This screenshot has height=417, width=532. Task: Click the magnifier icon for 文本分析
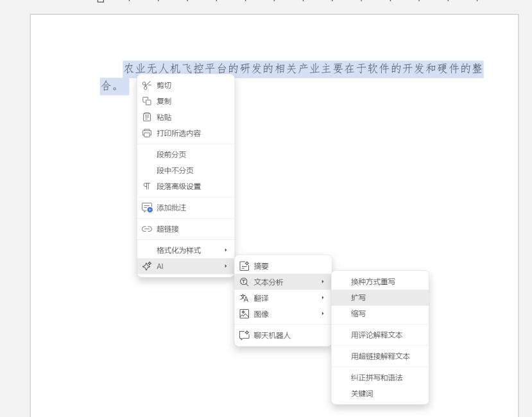[x=245, y=282]
